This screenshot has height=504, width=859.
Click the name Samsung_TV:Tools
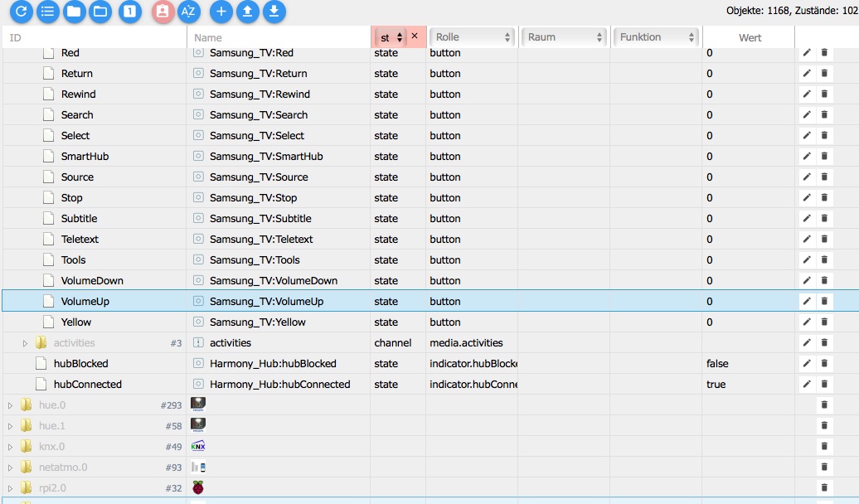point(255,259)
